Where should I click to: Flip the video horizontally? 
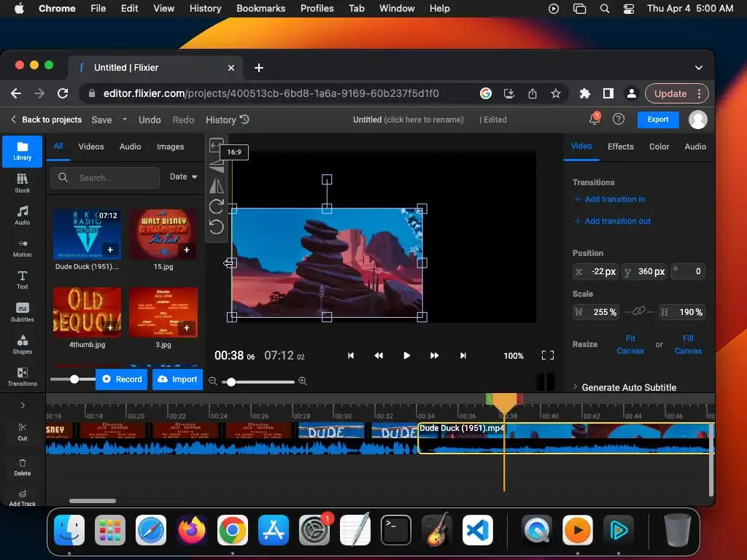point(216,186)
